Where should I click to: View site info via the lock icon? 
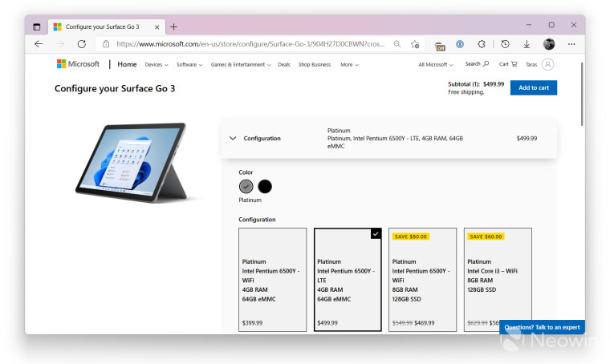click(106, 44)
